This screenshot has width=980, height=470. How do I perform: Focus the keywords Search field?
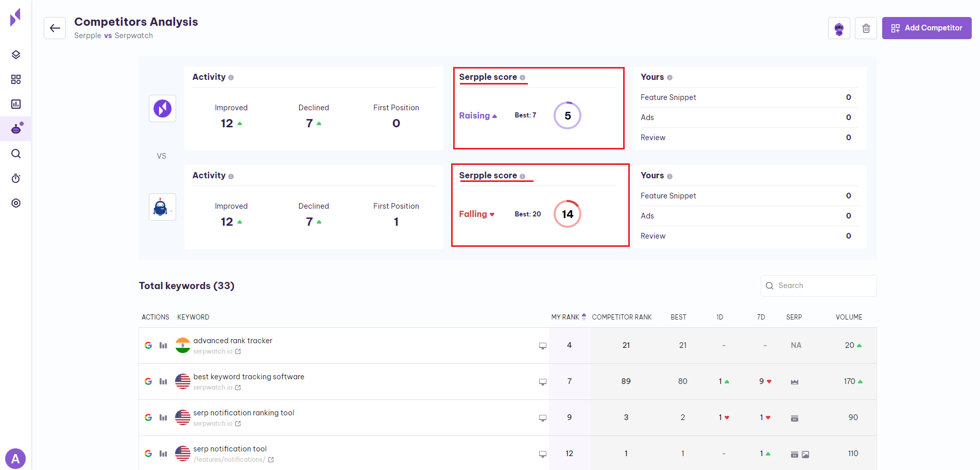click(818, 286)
